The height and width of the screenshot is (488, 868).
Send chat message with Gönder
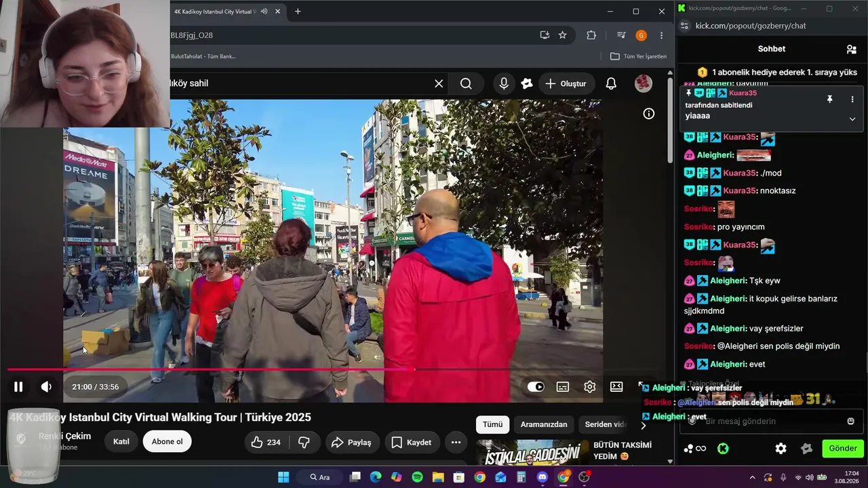pyautogui.click(x=843, y=448)
